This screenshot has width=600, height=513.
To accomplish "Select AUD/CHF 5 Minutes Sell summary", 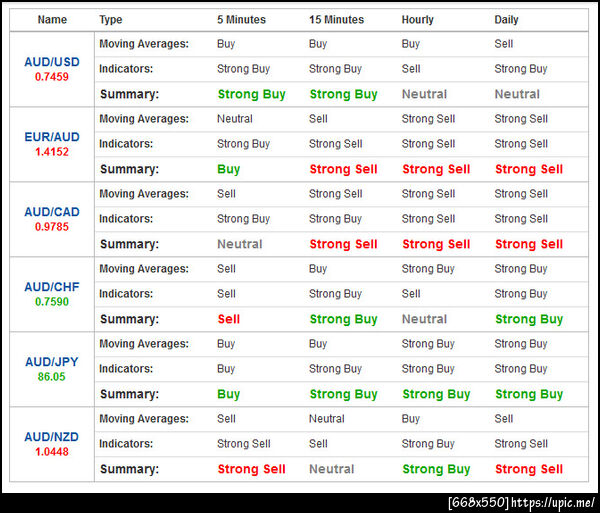I will [x=228, y=319].
